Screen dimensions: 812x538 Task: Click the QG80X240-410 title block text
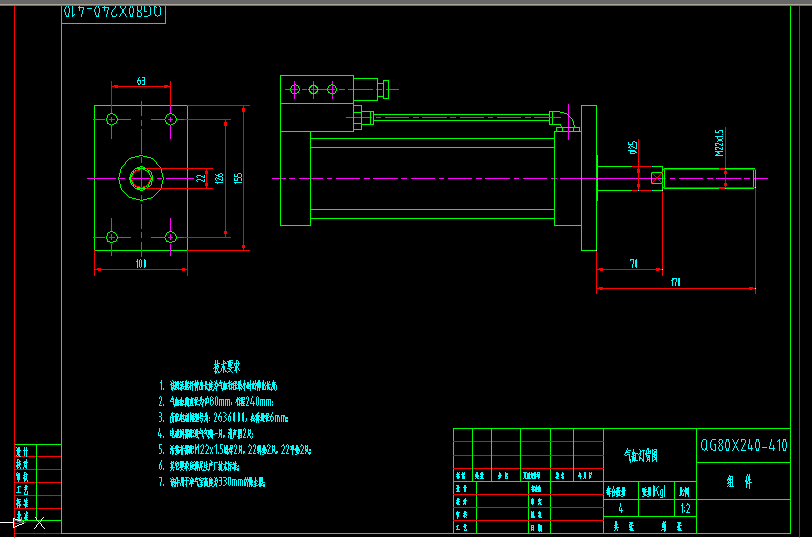click(x=743, y=446)
